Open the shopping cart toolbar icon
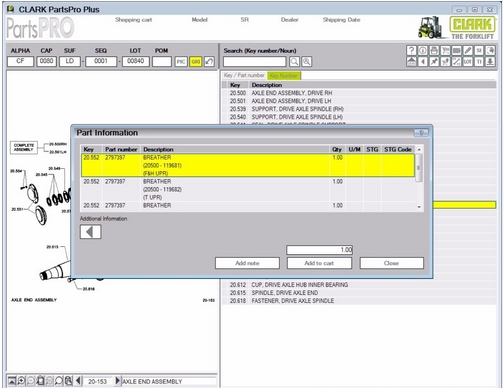Screen dimensions: 504x388 (x=445, y=50)
